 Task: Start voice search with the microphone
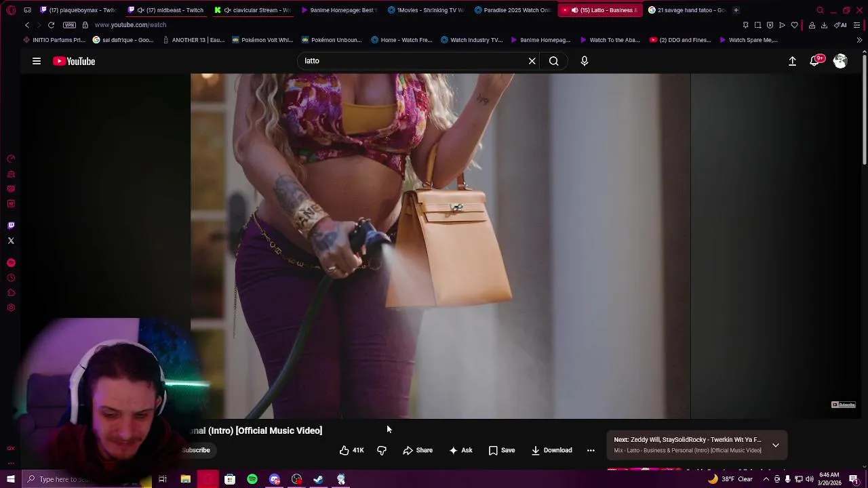coord(585,61)
